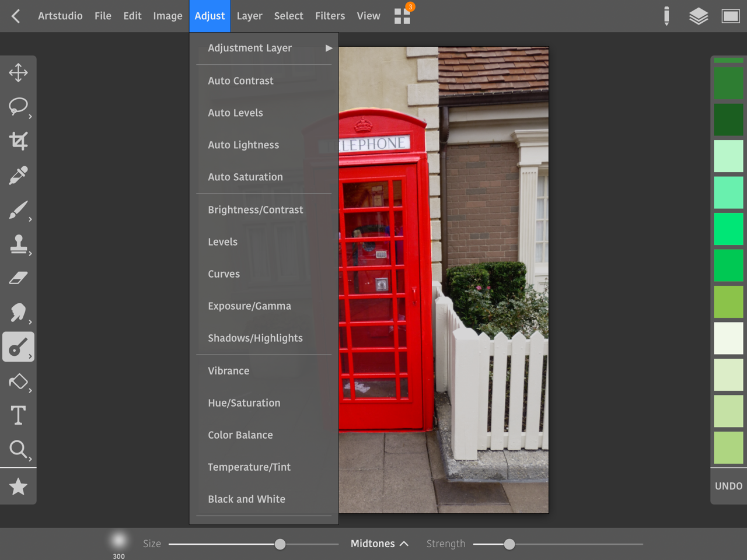Open the Layers panel icon
Viewport: 747px width, 560px height.
click(698, 16)
